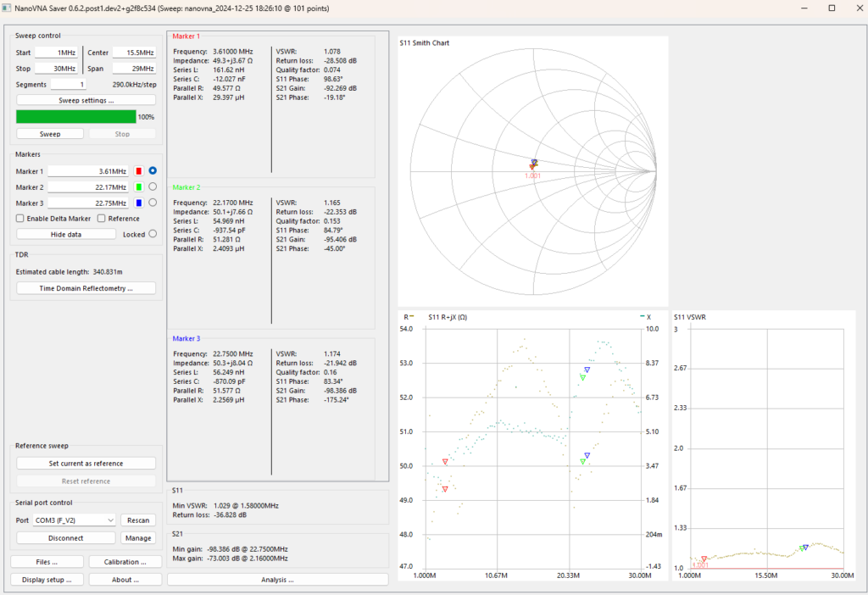This screenshot has height=595, width=868.
Task: Click the Marker 1 frequency field
Action: [87, 171]
